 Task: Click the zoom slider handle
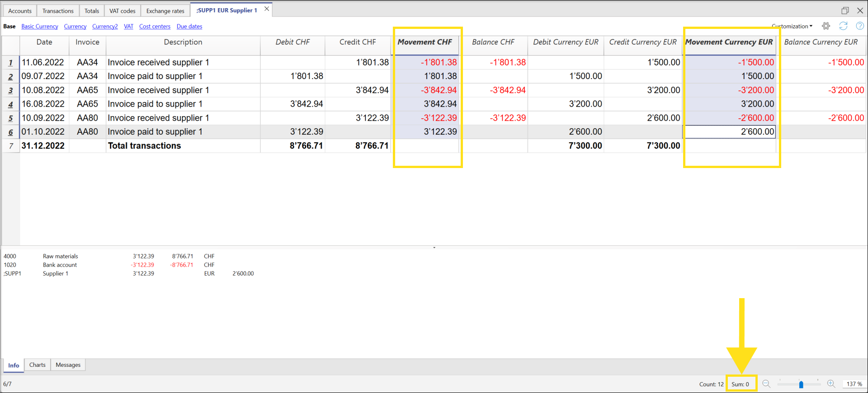pos(801,384)
